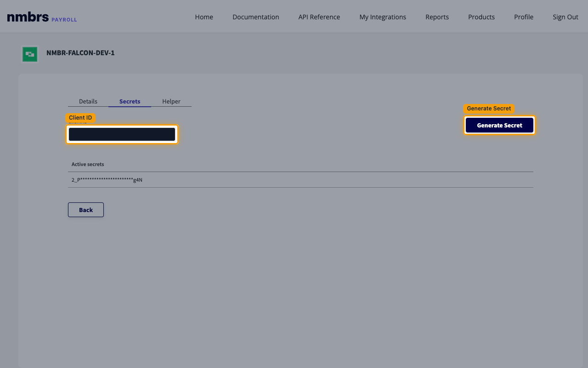This screenshot has height=368, width=588.
Task: Select the Secrets tab
Action: tap(130, 102)
